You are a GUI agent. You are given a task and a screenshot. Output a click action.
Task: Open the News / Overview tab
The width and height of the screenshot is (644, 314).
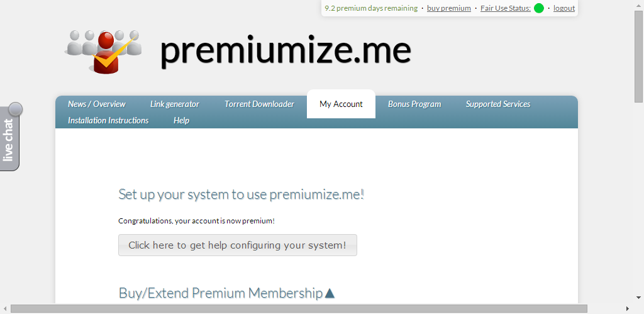tap(96, 104)
